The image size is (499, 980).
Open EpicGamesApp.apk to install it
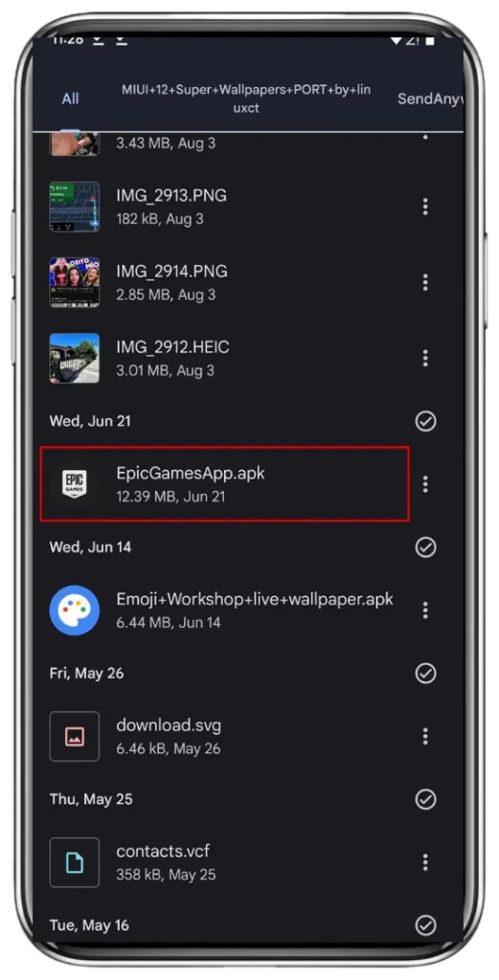[191, 473]
